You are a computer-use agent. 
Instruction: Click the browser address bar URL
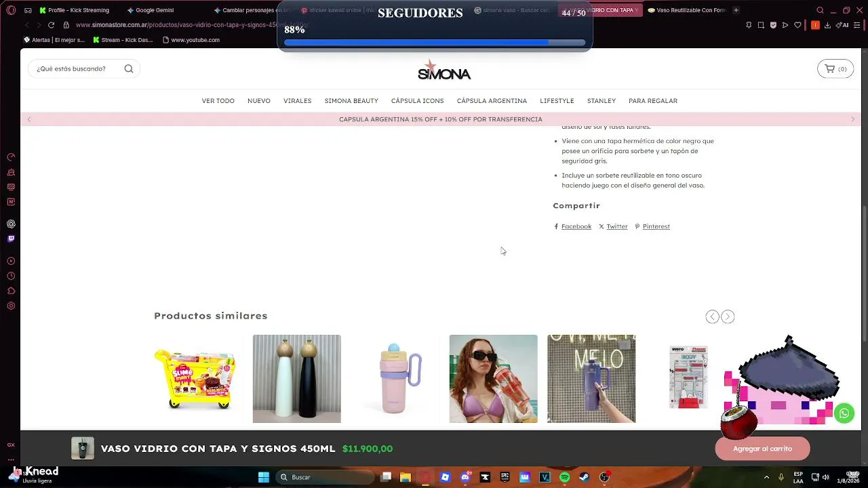[x=192, y=25]
